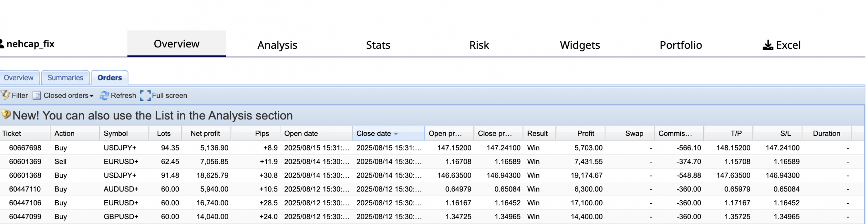868x224 pixels.
Task: Open the Stats tab
Action: tap(378, 45)
